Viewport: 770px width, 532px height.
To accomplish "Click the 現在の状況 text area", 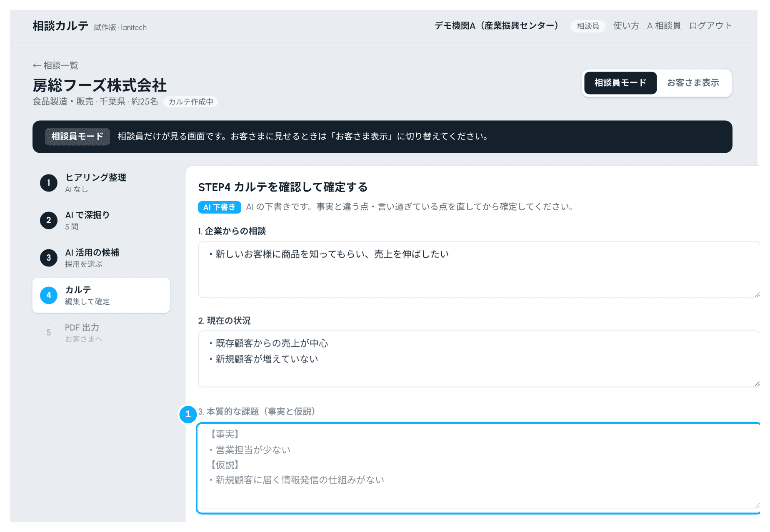I will click(479, 359).
